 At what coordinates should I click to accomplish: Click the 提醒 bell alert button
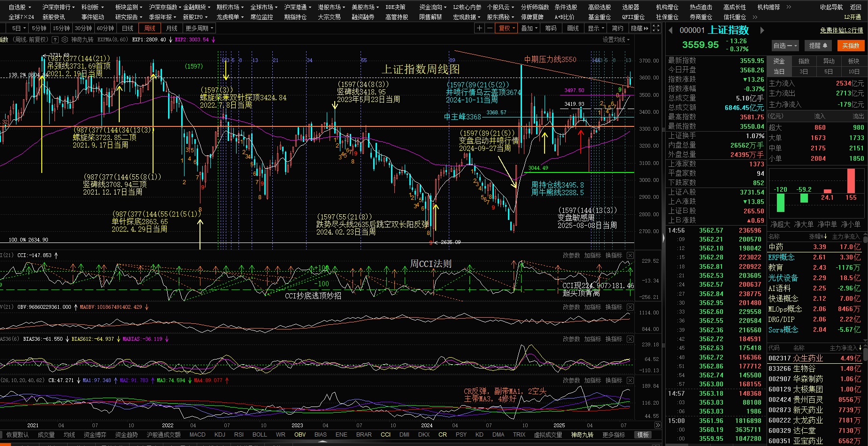tap(818, 46)
